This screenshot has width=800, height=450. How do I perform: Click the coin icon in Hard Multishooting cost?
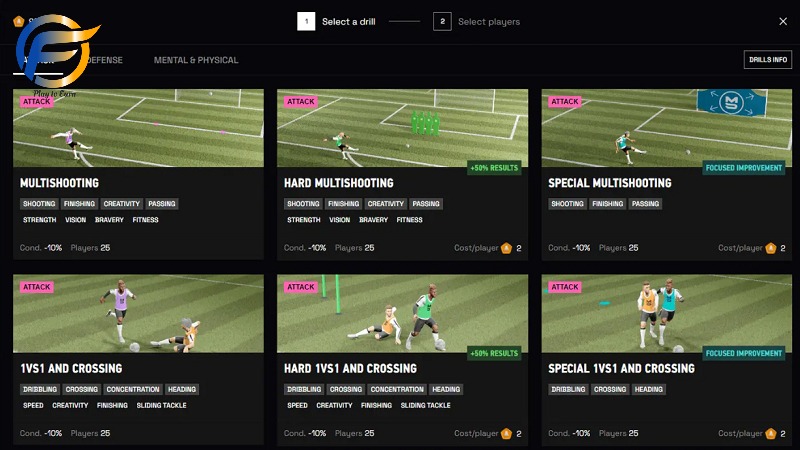tap(506, 248)
